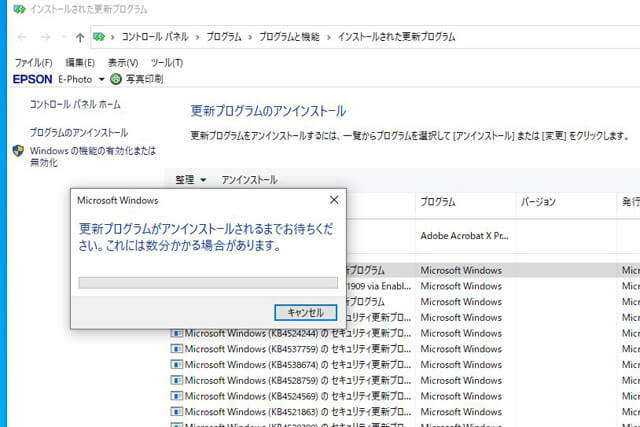Viewport: 640px width, 427px height.
Task: Click the キャンセル button in dialog
Action: (x=306, y=313)
